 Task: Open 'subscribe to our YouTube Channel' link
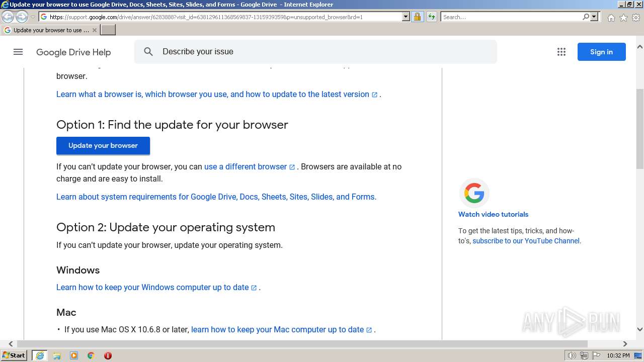pos(526,241)
